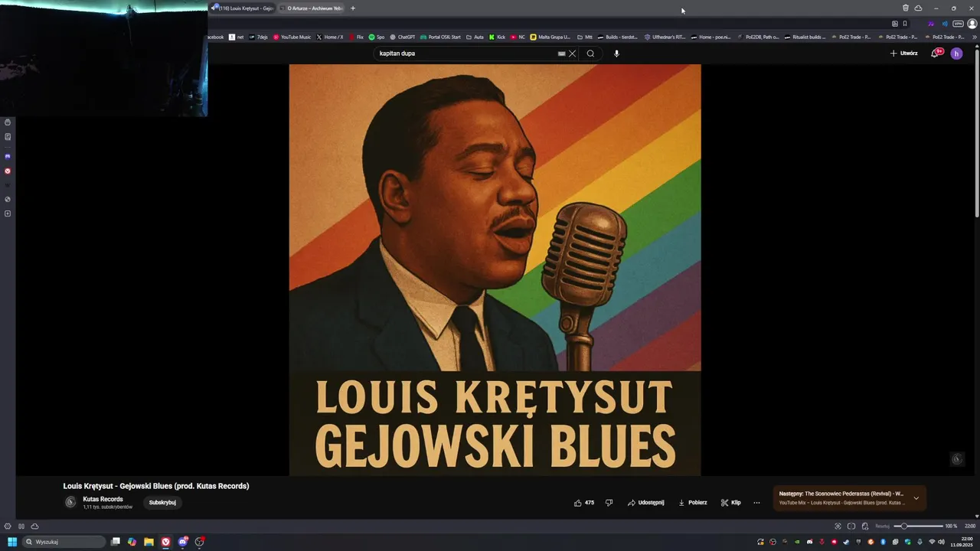The height and width of the screenshot is (551, 980).
Task: Switch to the Louis Krętysut browser tab
Action: 242,8
